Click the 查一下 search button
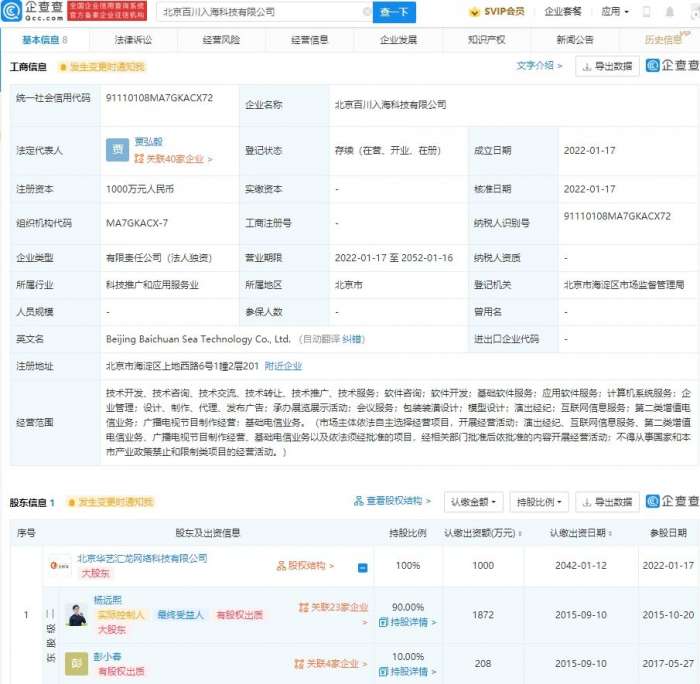The image size is (700, 684). 394,13
